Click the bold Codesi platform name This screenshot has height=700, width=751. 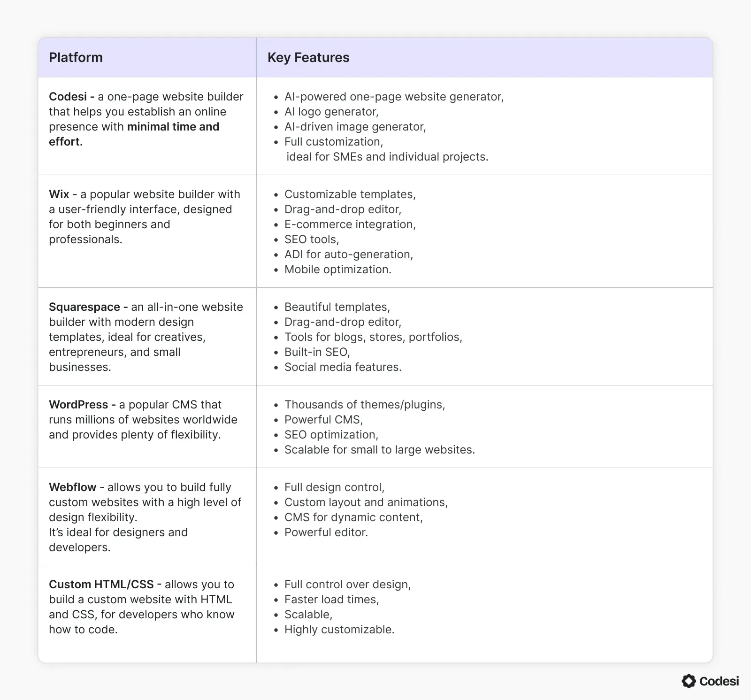[68, 96]
